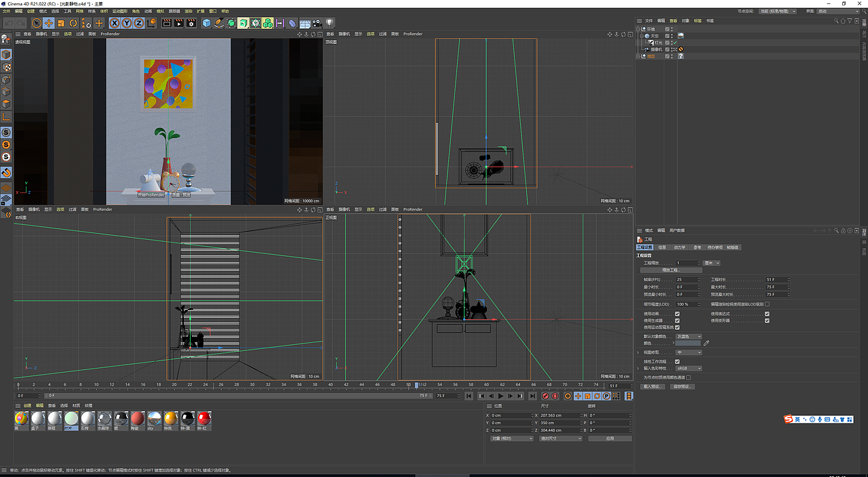Toggle the 使用动画 checkbox
The image size is (868, 477).
677,314
